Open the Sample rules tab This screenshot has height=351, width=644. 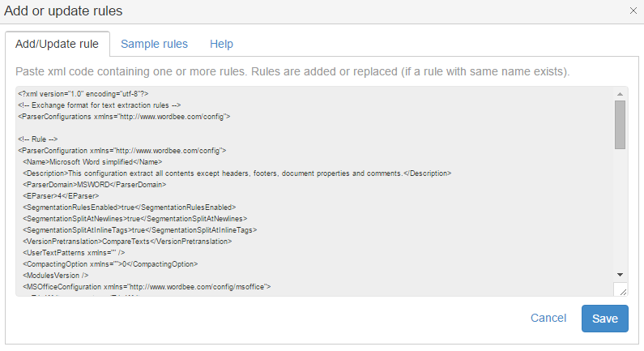(154, 44)
